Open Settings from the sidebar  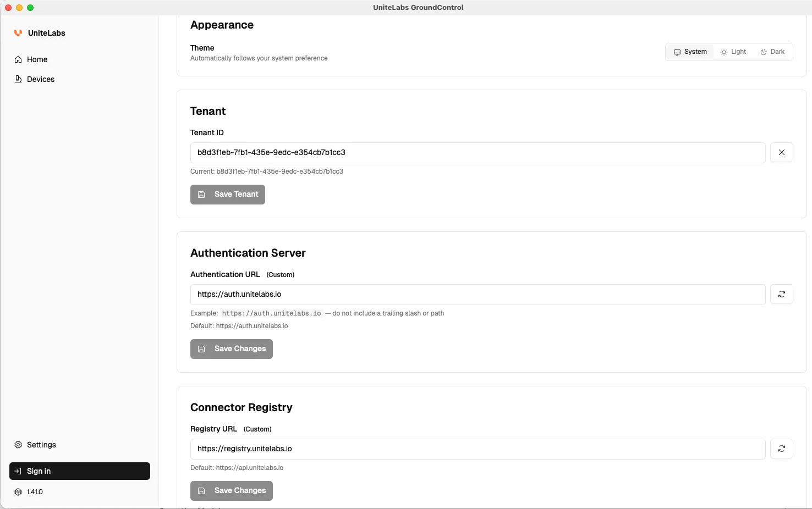80,445
